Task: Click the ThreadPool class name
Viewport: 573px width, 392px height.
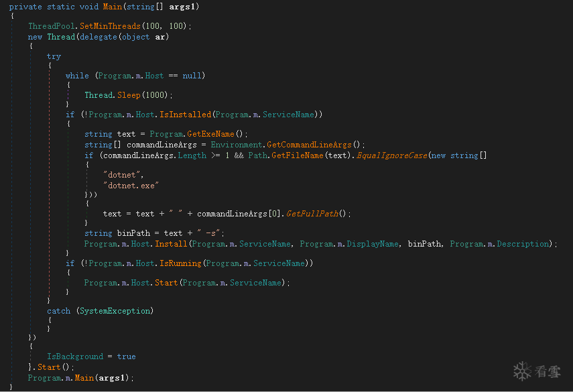Action: [52, 26]
